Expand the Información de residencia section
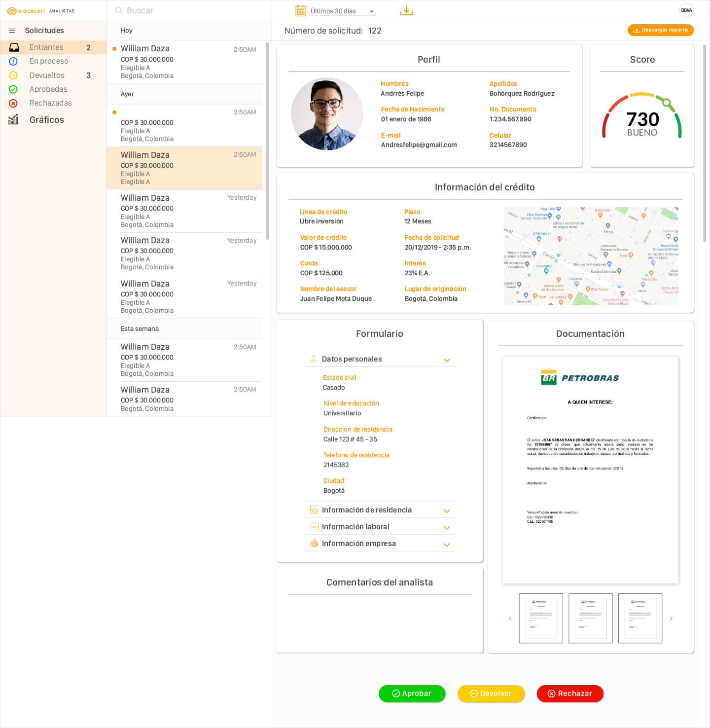 (447, 511)
